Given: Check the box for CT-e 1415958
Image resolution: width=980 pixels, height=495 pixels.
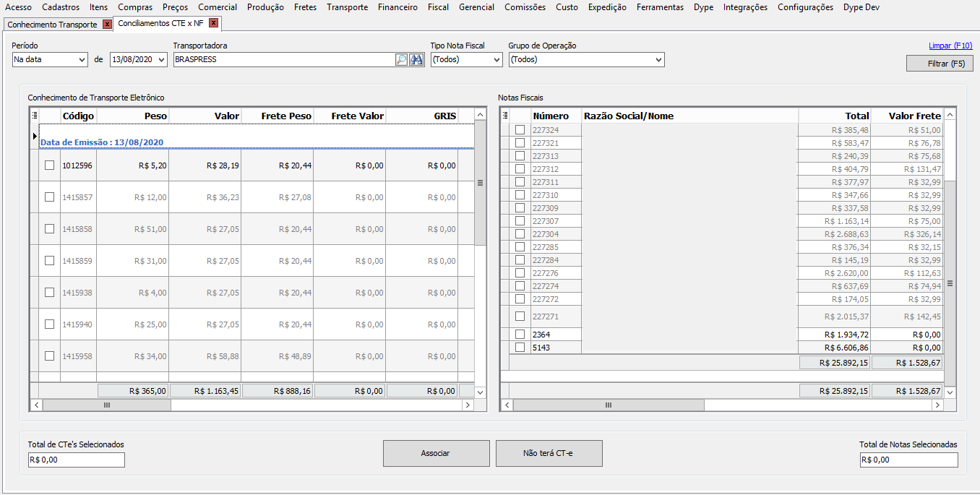Looking at the screenshot, I should pyautogui.click(x=49, y=356).
